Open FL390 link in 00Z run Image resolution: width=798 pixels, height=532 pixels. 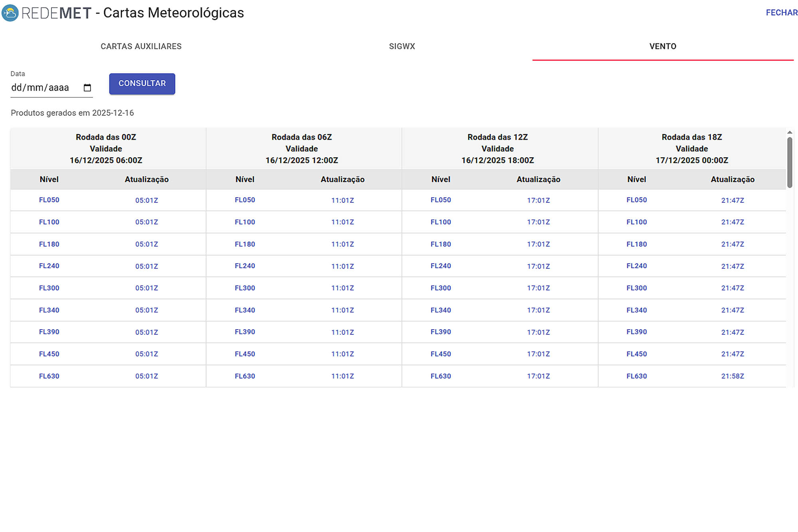[x=49, y=332]
